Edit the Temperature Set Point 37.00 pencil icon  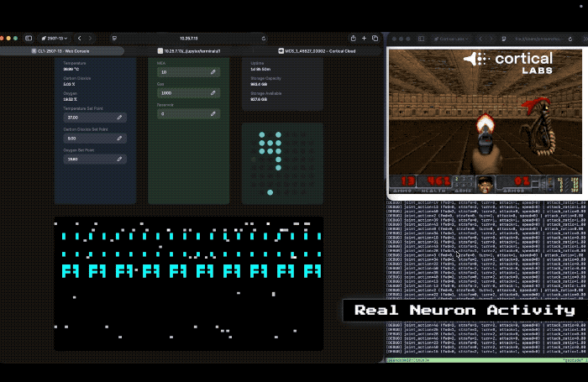pos(119,118)
